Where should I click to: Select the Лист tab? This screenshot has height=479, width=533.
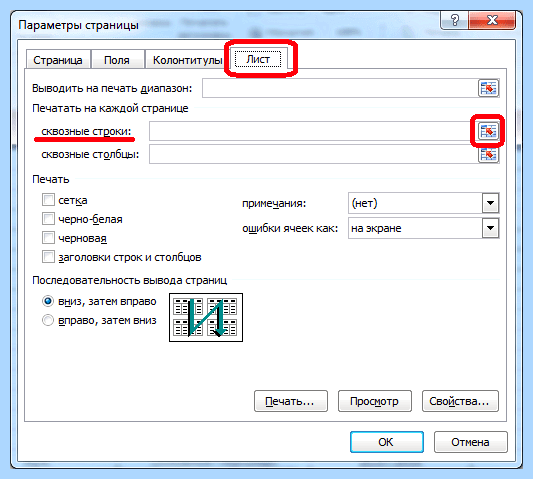click(258, 59)
